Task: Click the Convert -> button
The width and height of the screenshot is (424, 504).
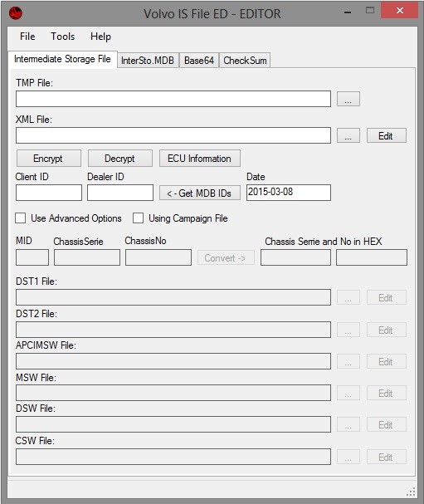Action: point(226,257)
